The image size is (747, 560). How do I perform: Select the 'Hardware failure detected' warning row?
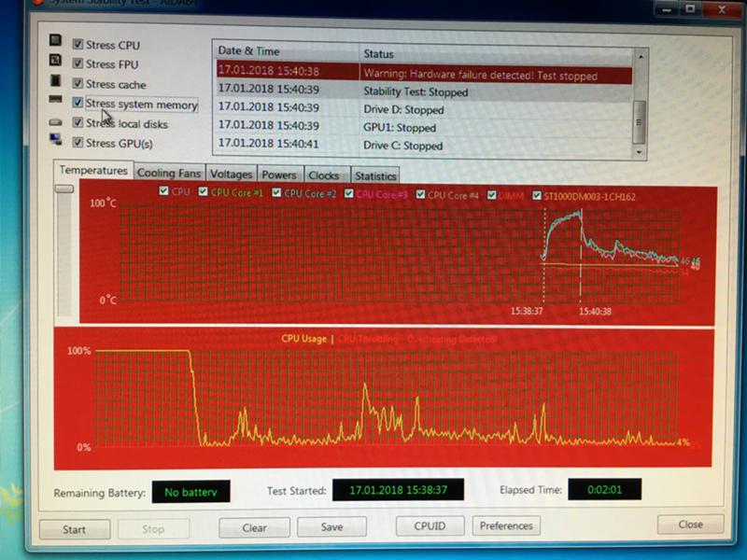pyautogui.click(x=425, y=73)
